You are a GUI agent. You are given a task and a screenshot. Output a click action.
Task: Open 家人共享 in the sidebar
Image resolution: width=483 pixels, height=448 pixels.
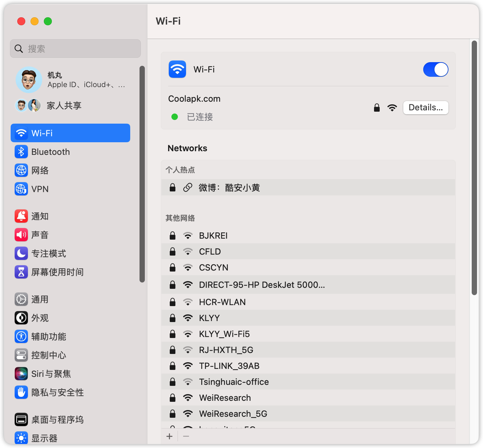64,106
